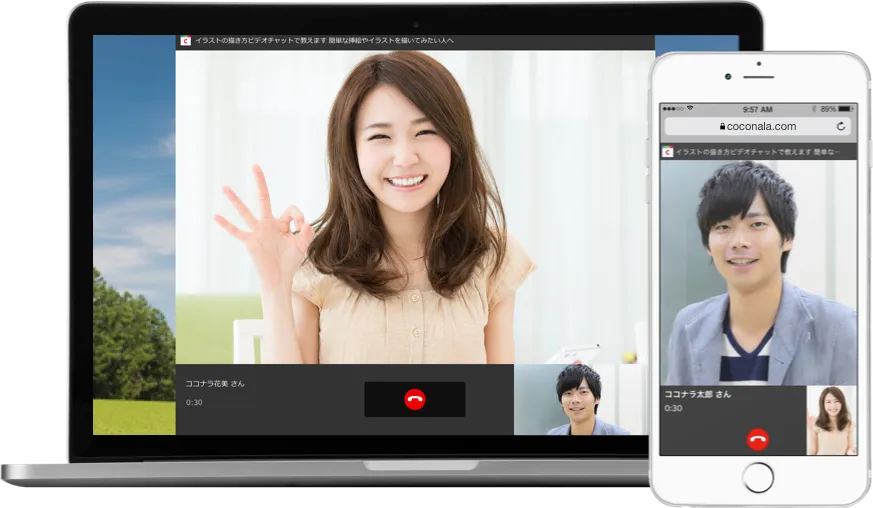Tap the lock icon in the address bar

click(x=722, y=126)
